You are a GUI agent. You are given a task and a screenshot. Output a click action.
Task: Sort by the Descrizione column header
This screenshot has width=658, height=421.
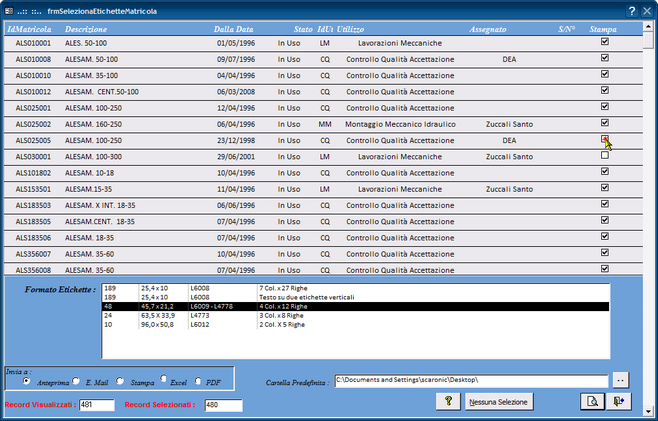coord(86,29)
